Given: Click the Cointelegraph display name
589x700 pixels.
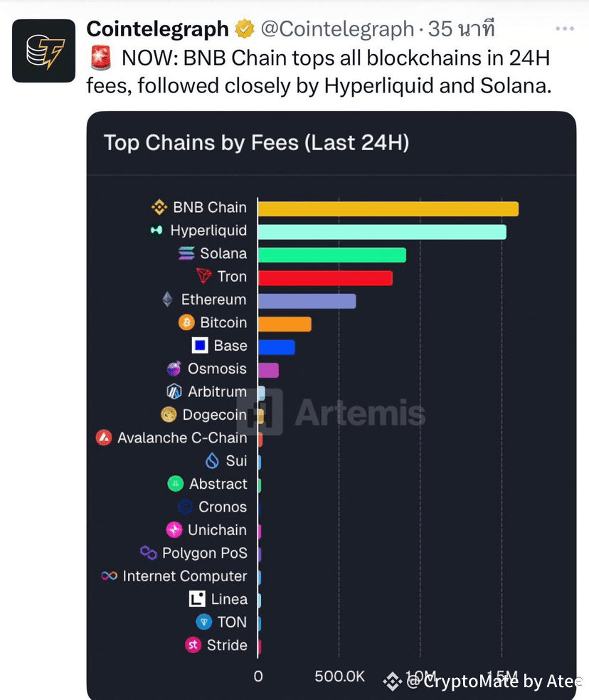Looking at the screenshot, I should click(157, 29).
